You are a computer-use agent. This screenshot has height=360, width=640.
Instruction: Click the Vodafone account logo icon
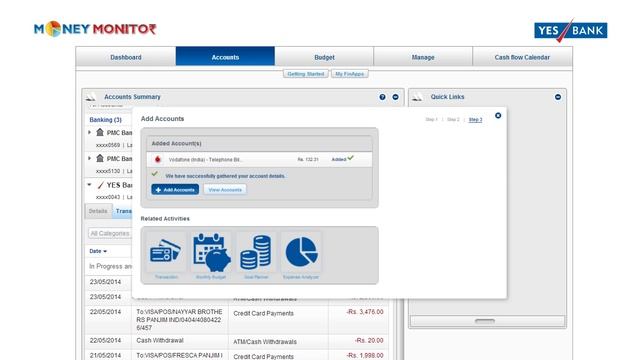tap(158, 159)
